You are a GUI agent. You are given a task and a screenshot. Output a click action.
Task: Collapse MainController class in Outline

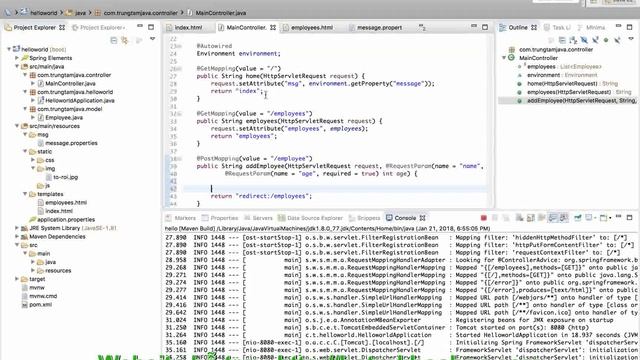pyautogui.click(x=504, y=58)
